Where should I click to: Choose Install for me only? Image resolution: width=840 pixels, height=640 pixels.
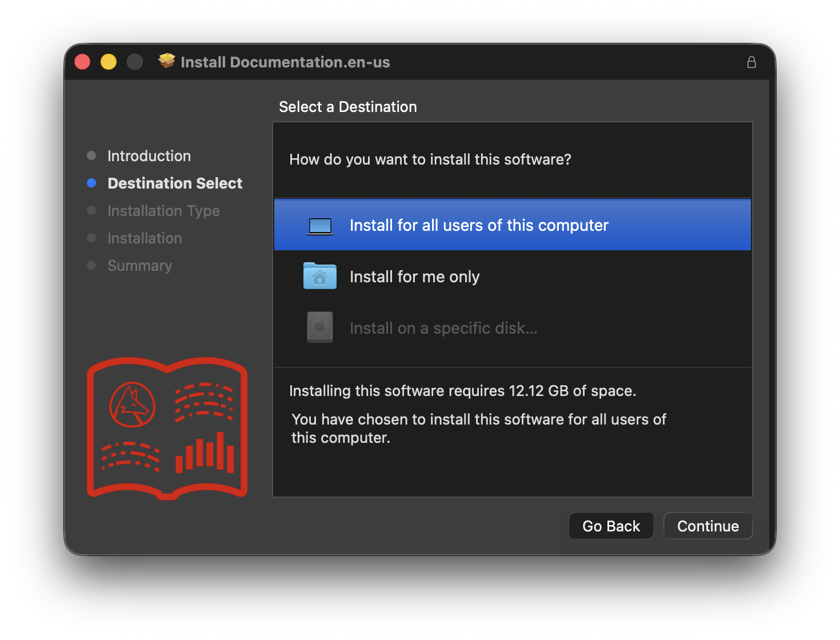(414, 277)
